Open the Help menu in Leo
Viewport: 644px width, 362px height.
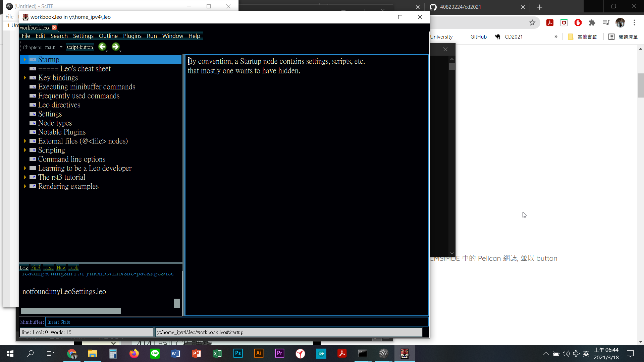tap(194, 36)
